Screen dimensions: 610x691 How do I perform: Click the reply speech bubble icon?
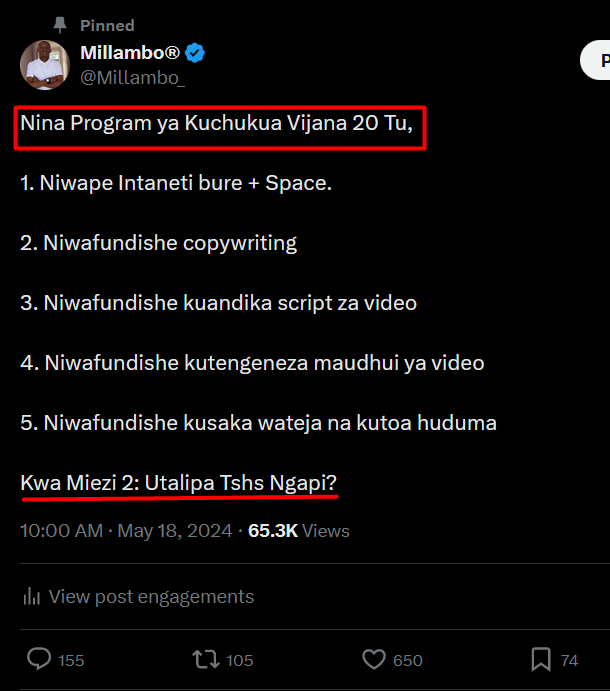[x=39, y=659]
